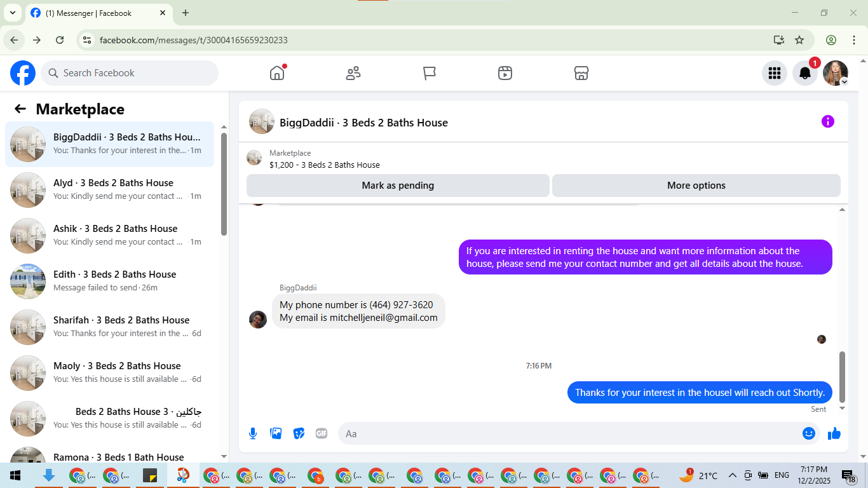868x488 pixels.
Task: Open a new browser tab
Action: click(x=186, y=13)
